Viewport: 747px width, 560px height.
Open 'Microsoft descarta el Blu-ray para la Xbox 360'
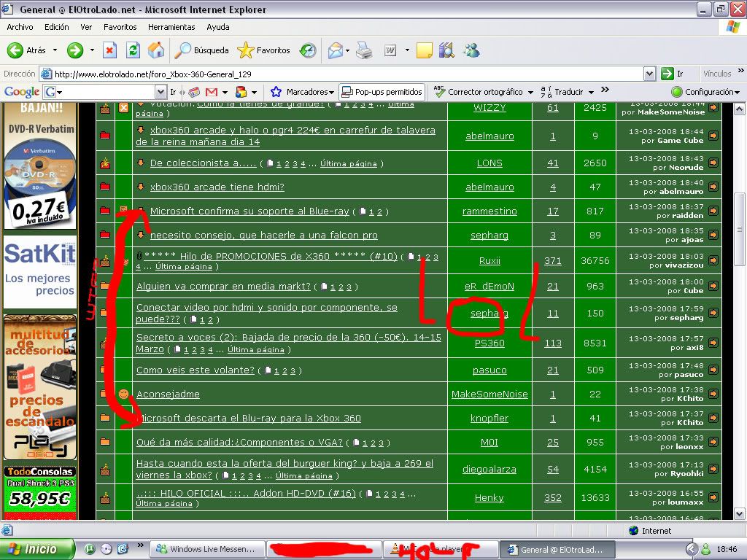tap(250, 418)
